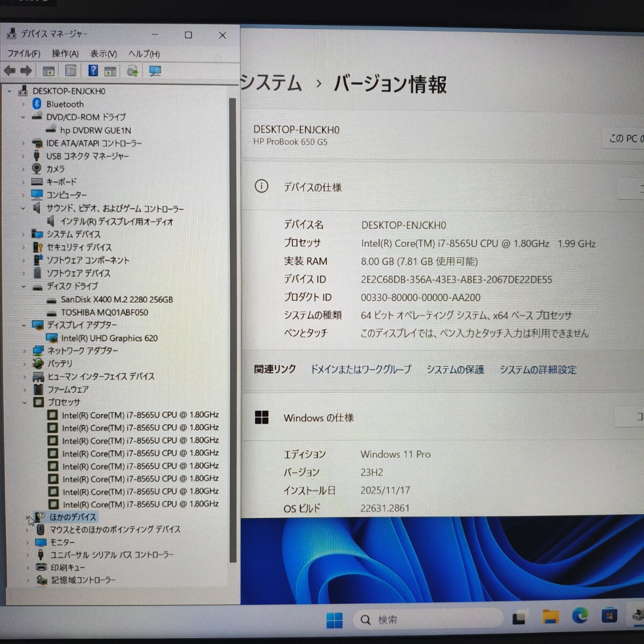This screenshot has width=644, height=644.
Task: Click the Windows Start button on taskbar
Action: [x=334, y=620]
